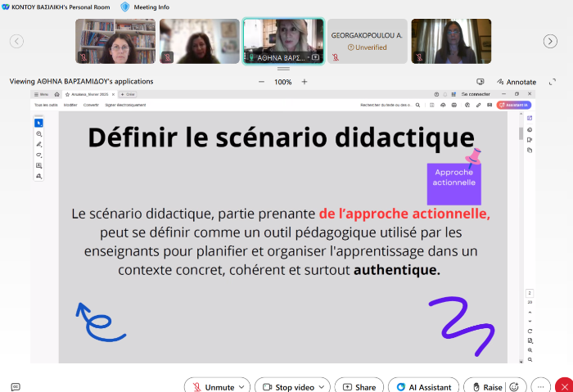Unmute the microphone
This screenshot has width=573, height=392.
210,387
